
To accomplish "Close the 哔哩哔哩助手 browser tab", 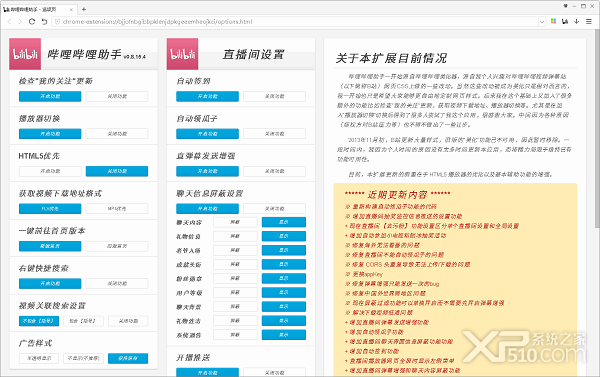I will click(x=71, y=9).
